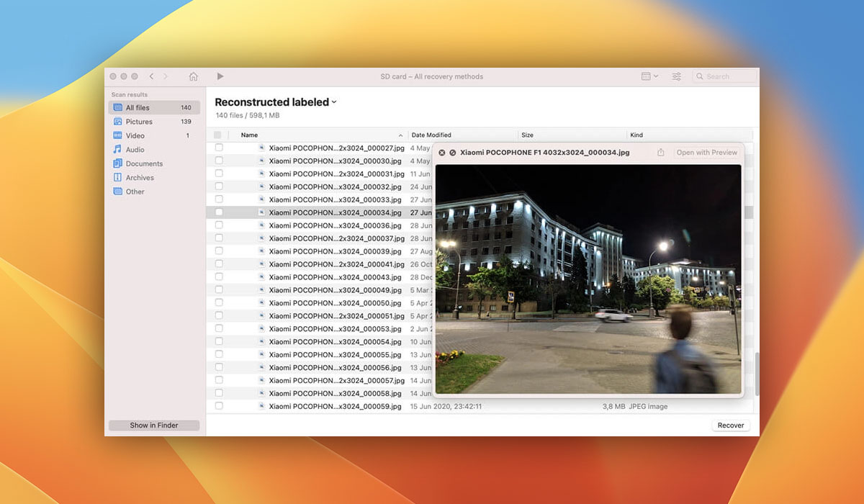This screenshot has height=504, width=864.
Task: Select Pictures category in sidebar
Action: pos(154,122)
